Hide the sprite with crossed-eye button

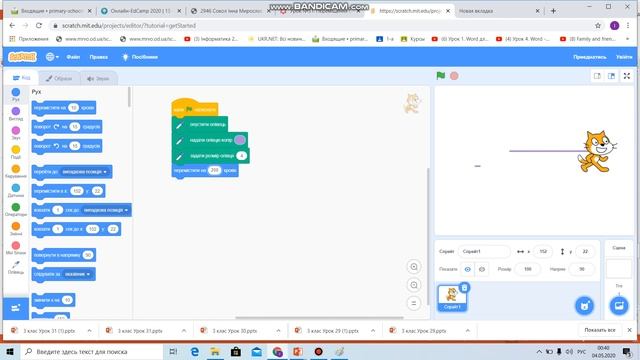click(x=482, y=269)
